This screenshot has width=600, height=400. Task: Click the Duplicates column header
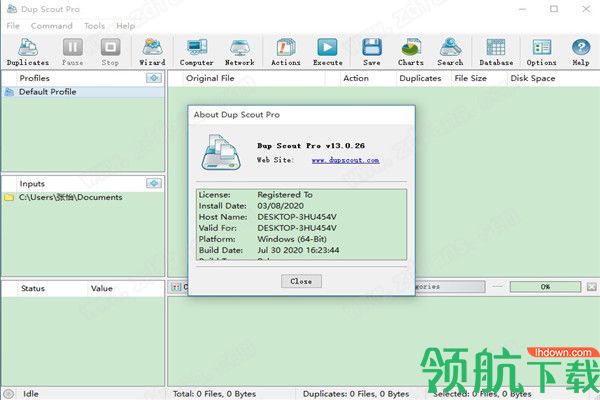[x=420, y=78]
